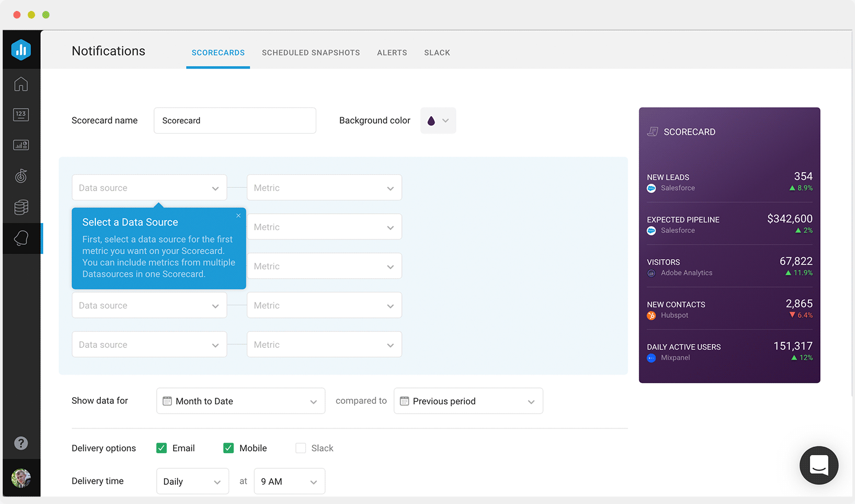Click the Visitors value 67,822
The width and height of the screenshot is (855, 504).
pos(796,261)
